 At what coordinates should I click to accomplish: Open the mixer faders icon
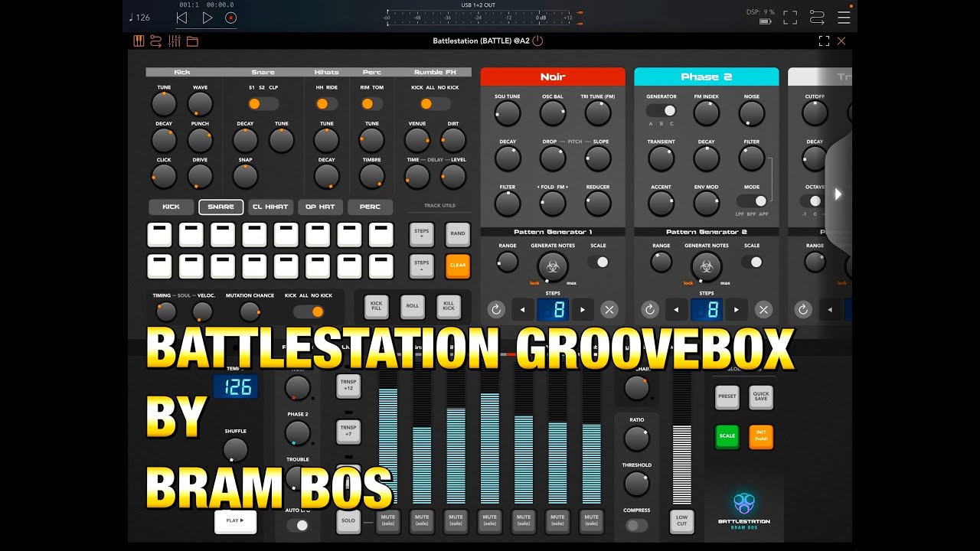[x=175, y=41]
